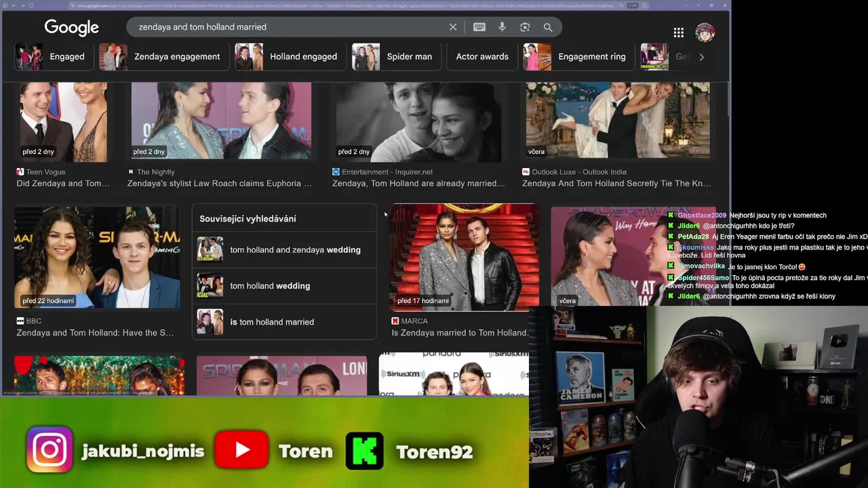Open 'Is Zendaya married to Tom Holland' MARCA link

pos(460,333)
